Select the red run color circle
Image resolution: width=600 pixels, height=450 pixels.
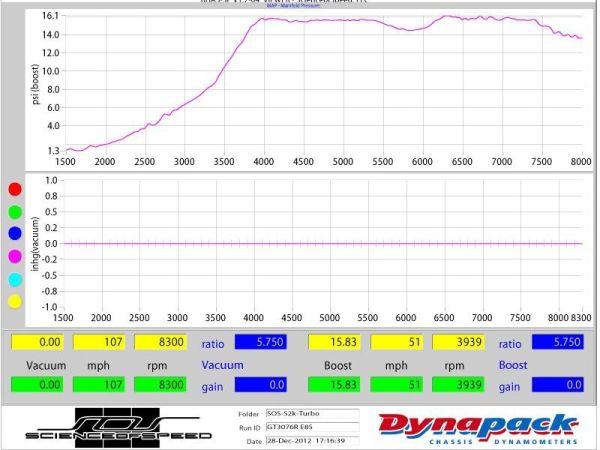pos(15,189)
